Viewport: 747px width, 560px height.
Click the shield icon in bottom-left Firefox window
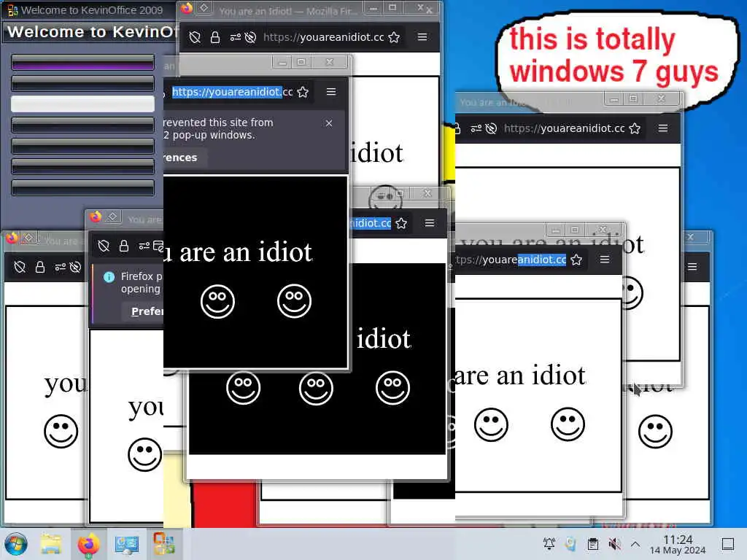point(20,267)
